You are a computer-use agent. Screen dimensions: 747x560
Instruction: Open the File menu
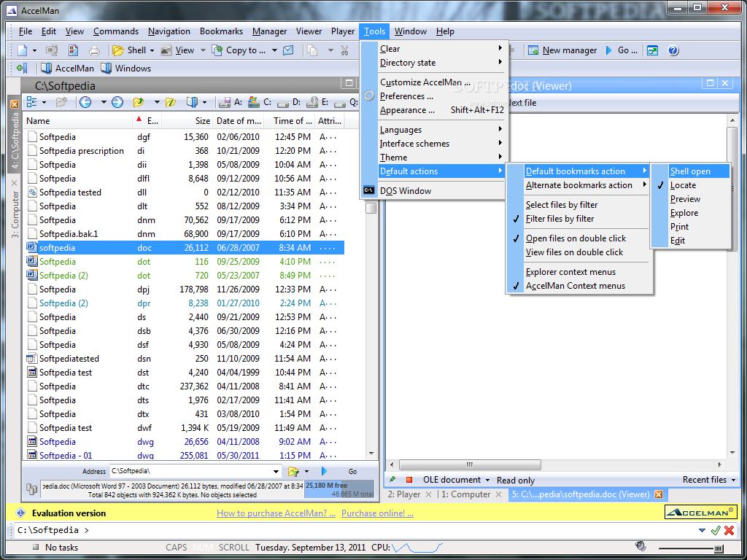pyautogui.click(x=26, y=31)
